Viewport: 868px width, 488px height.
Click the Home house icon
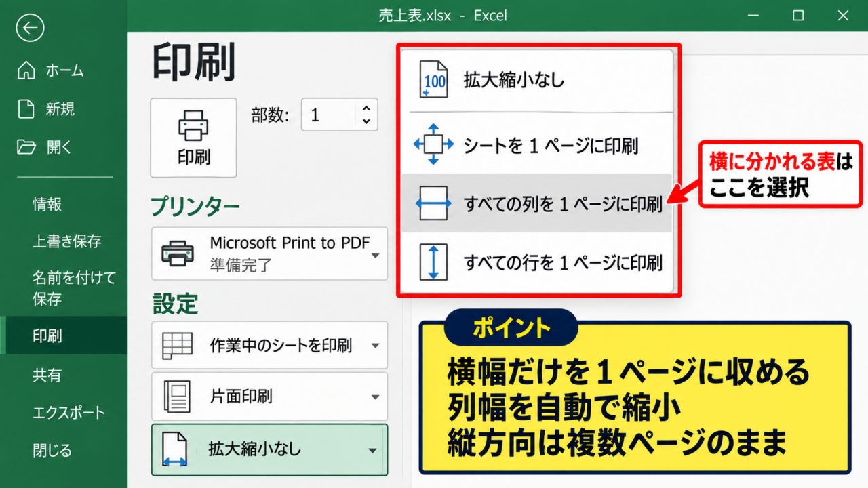coord(26,70)
